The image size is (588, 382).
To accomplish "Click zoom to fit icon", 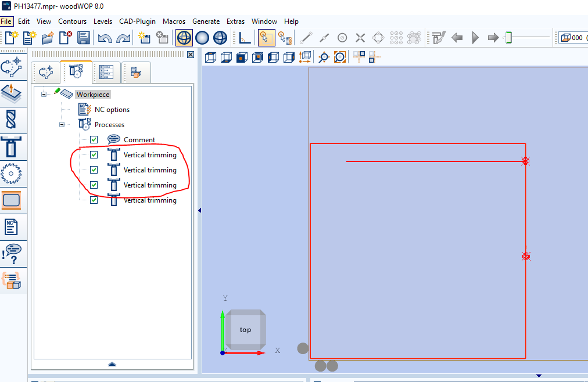I will 339,57.
